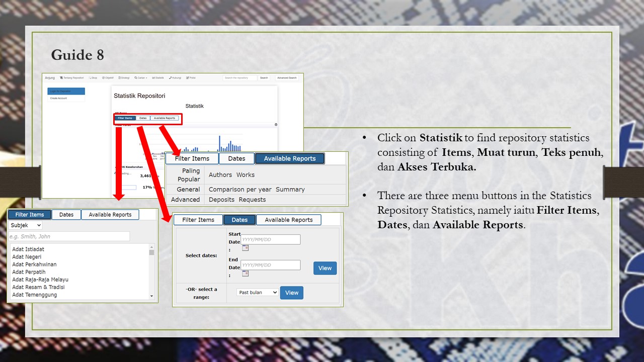Click the Objektif icon in the navbar

click(x=104, y=77)
